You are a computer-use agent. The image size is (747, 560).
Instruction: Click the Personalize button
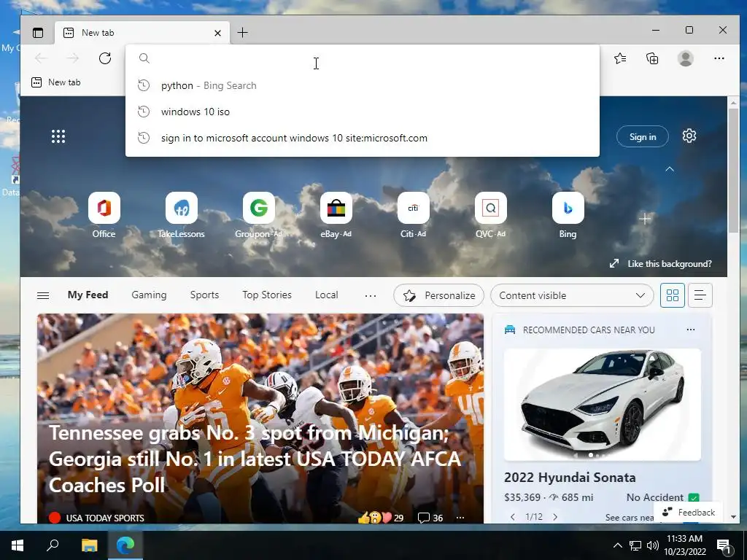coord(438,295)
